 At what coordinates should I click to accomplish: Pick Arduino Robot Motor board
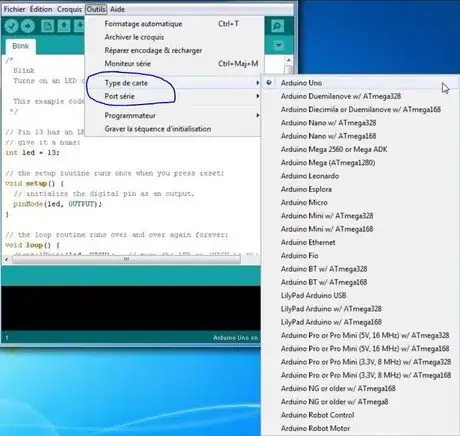(x=360, y=428)
